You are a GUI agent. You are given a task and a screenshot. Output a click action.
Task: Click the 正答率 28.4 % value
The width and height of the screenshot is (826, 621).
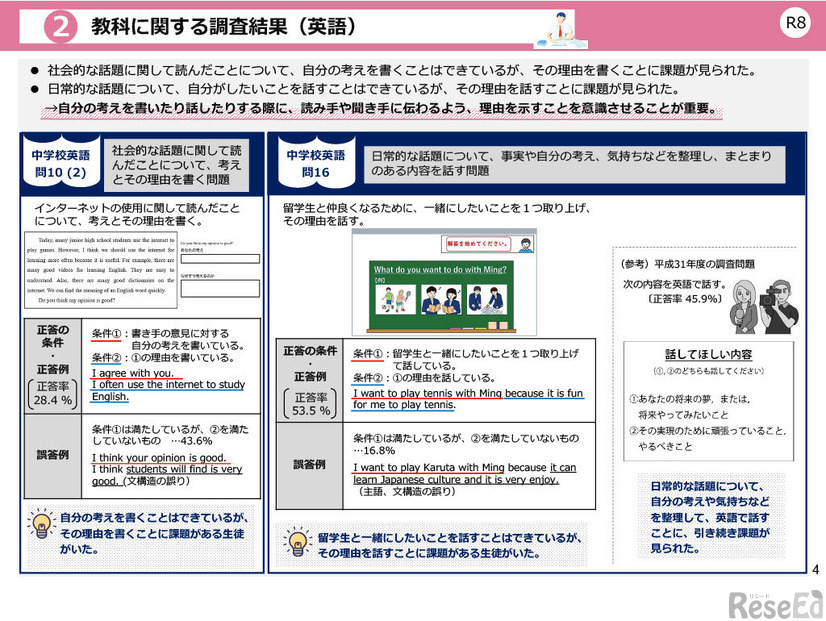click(x=53, y=393)
